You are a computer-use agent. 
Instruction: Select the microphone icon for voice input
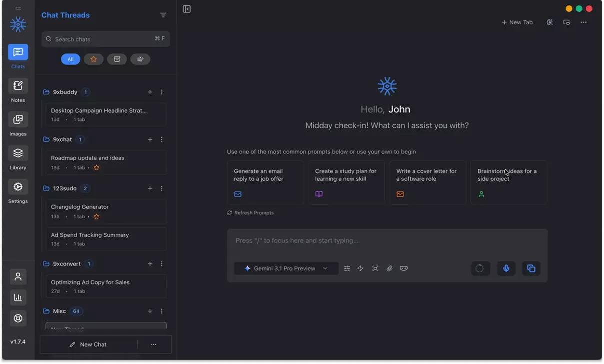click(x=506, y=268)
